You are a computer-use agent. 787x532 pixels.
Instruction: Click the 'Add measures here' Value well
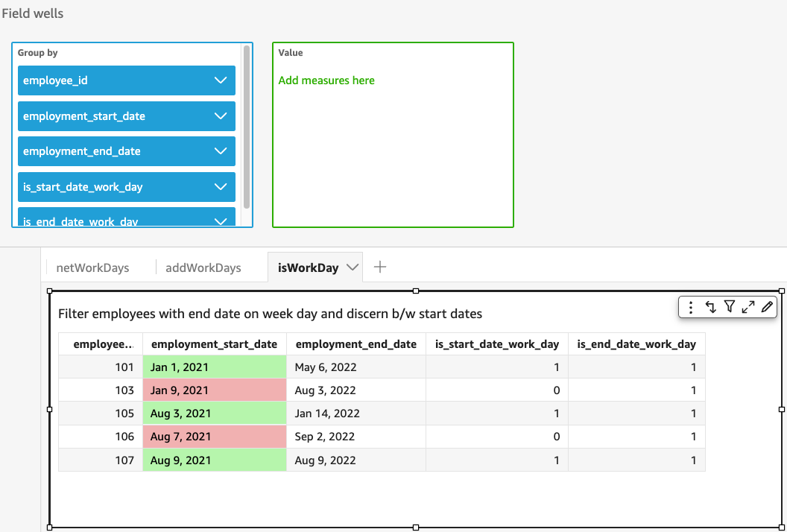click(x=326, y=80)
